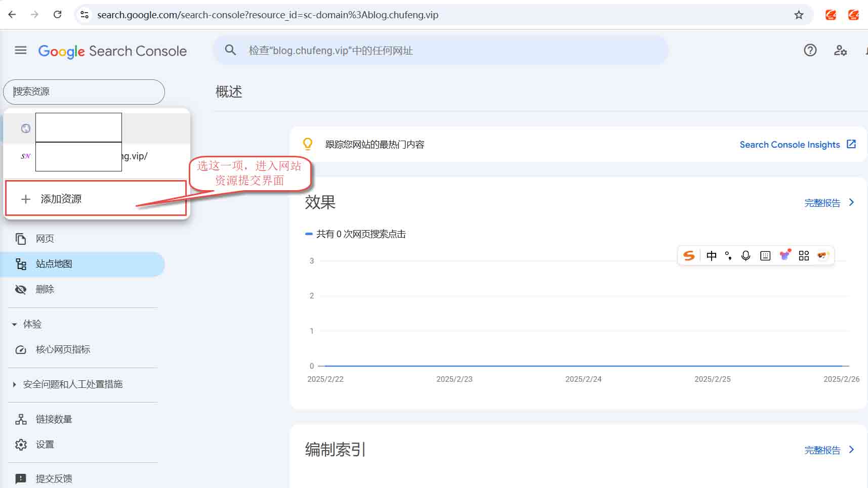Click the lightbulb tip icon

point(307,144)
